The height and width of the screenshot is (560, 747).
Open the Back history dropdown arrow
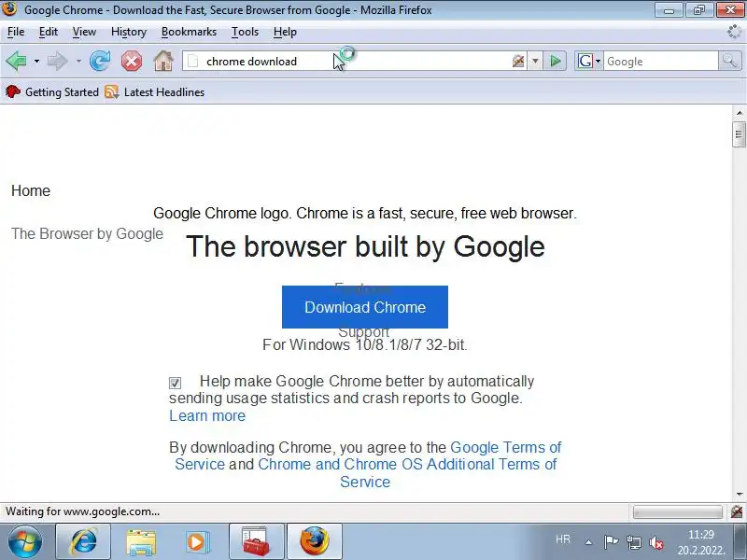click(36, 61)
